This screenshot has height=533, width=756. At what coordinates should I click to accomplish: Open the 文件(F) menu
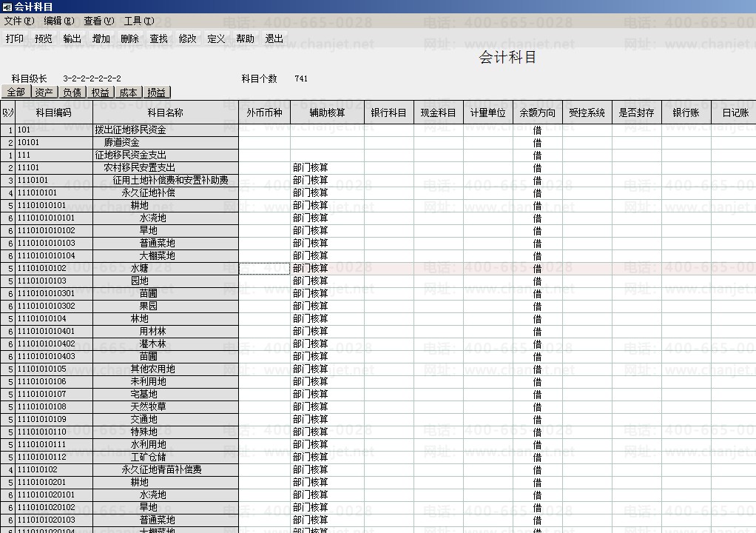click(19, 21)
